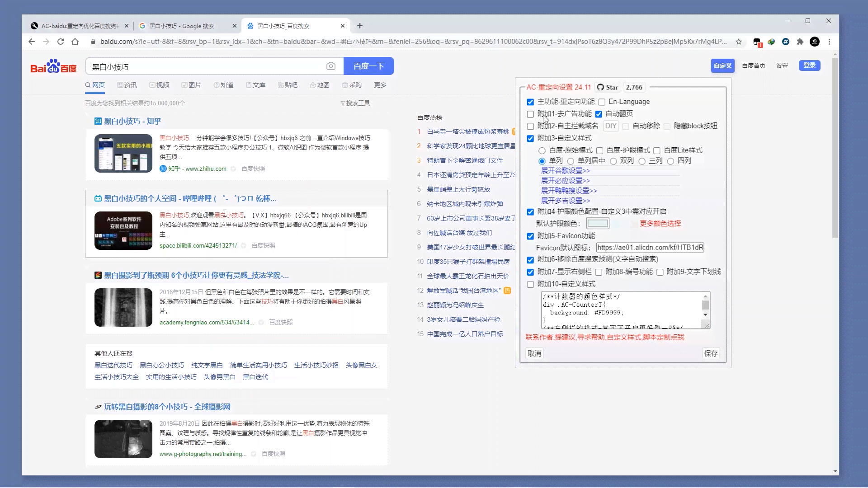Screen dimensions: 868x488
Task: Select the 视频 search category
Action: click(159, 85)
